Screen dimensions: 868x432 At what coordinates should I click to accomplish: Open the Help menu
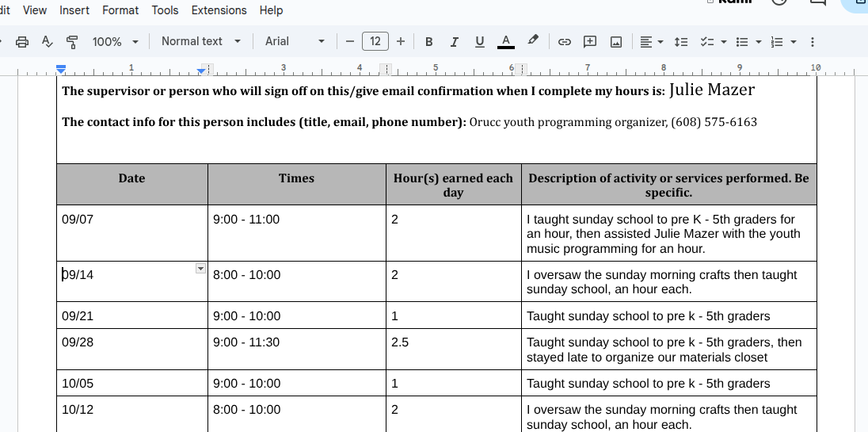click(x=271, y=10)
